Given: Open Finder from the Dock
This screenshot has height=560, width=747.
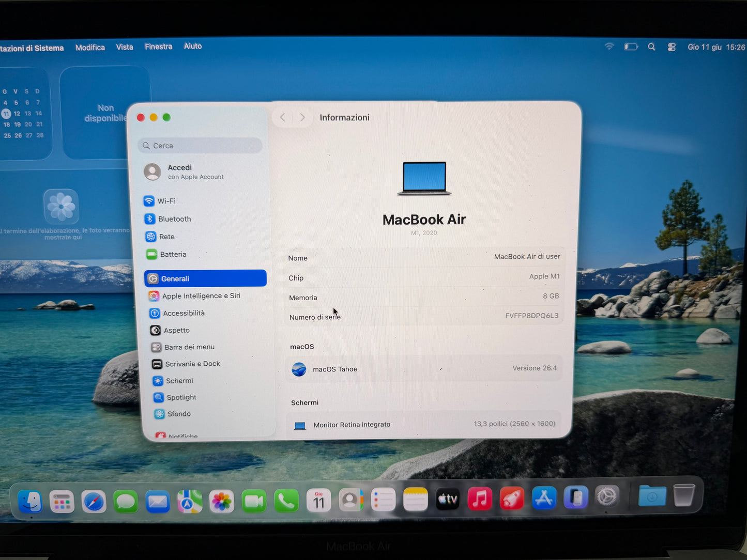Looking at the screenshot, I should [31, 501].
